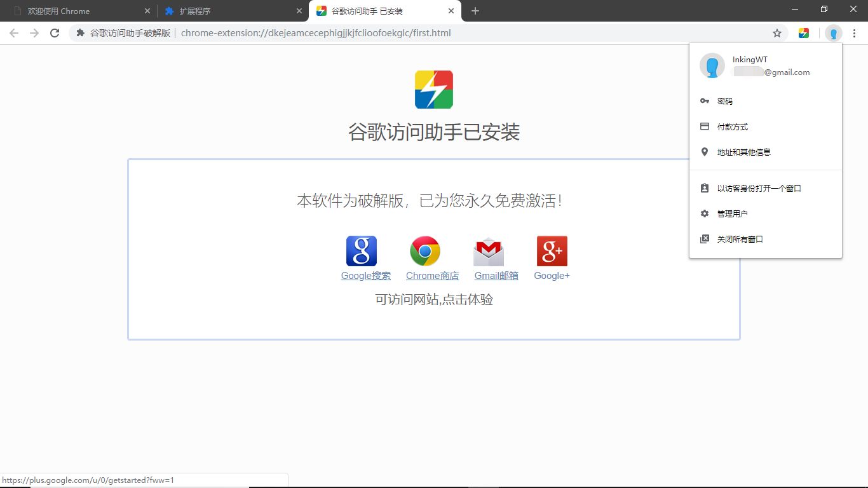Click the 谷歌访问助手已安装 heading
The height and width of the screenshot is (488, 868).
tap(434, 132)
